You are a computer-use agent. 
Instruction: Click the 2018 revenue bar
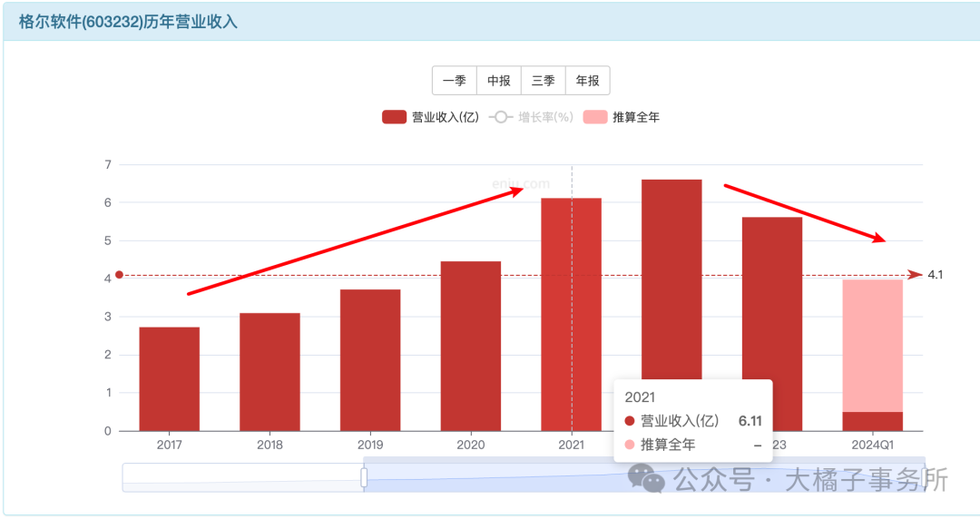(x=269, y=372)
